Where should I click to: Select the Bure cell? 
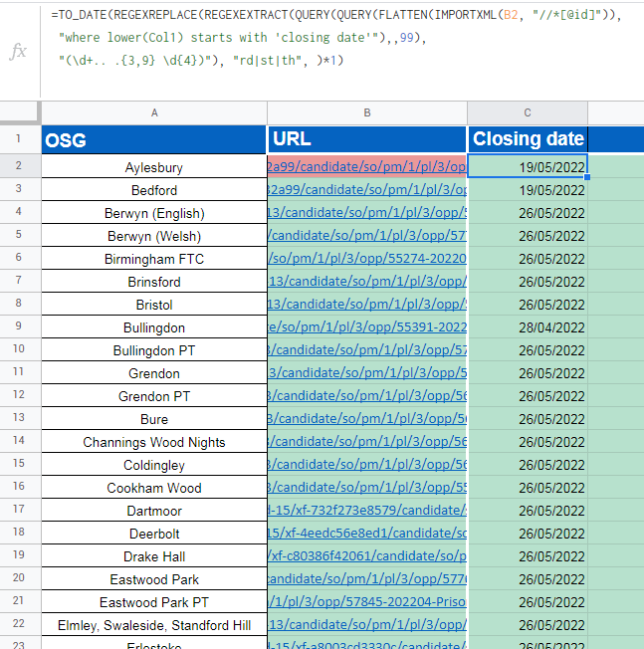154,419
